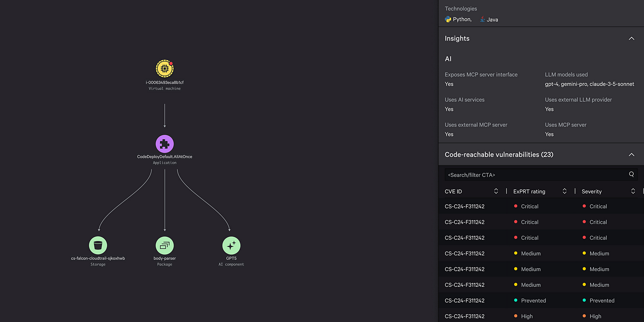Collapse the Insights section
This screenshot has height=322, width=644.
[x=632, y=38]
